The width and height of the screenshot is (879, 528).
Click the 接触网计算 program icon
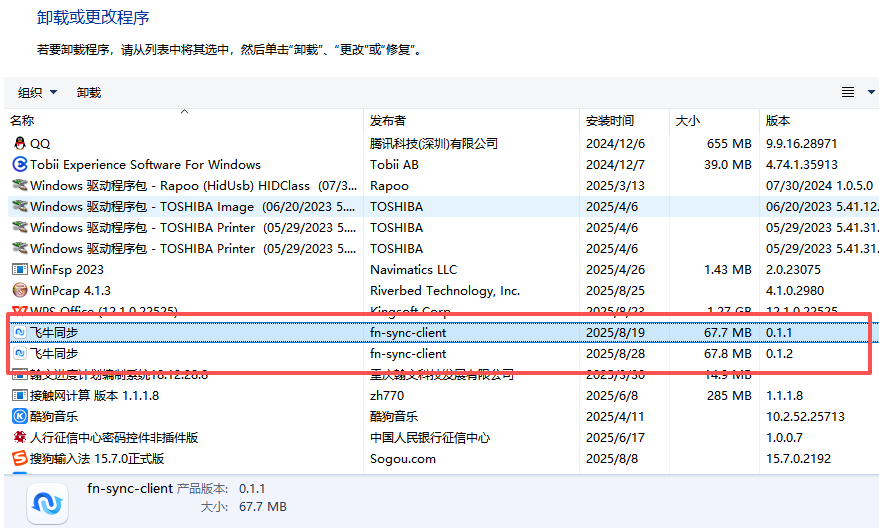(x=20, y=396)
